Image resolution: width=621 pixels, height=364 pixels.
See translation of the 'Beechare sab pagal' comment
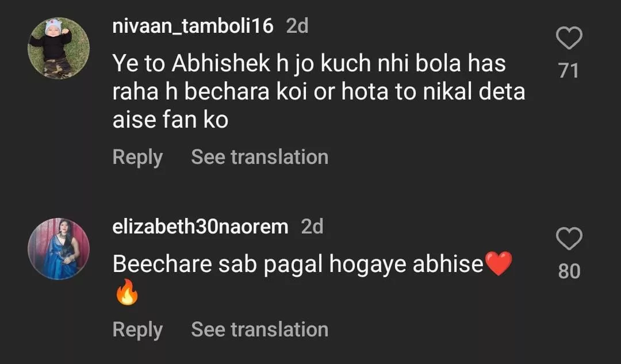pyautogui.click(x=259, y=329)
